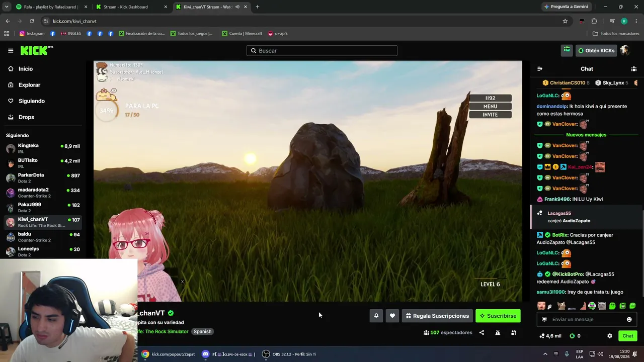Open a new browser tab

pyautogui.click(x=258, y=7)
